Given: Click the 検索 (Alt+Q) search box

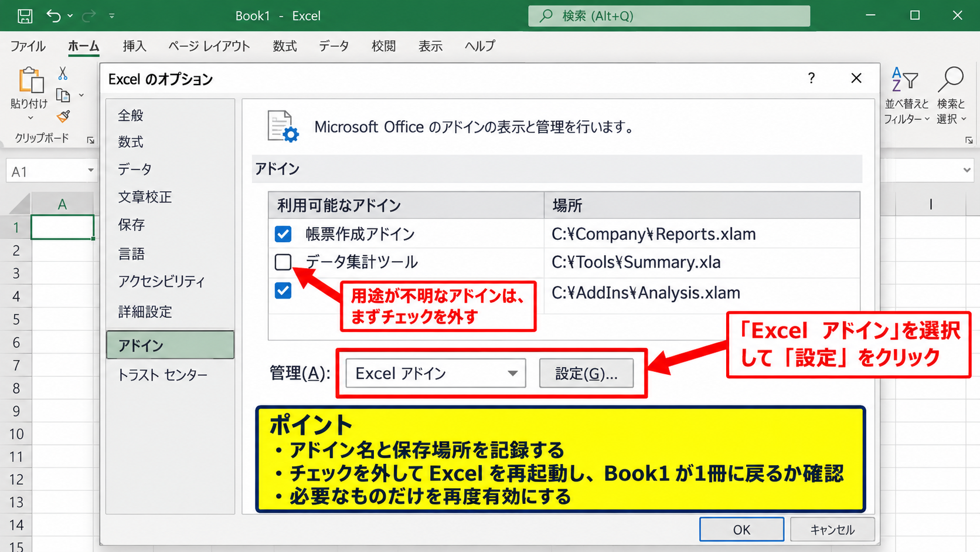Looking at the screenshot, I should 669,16.
